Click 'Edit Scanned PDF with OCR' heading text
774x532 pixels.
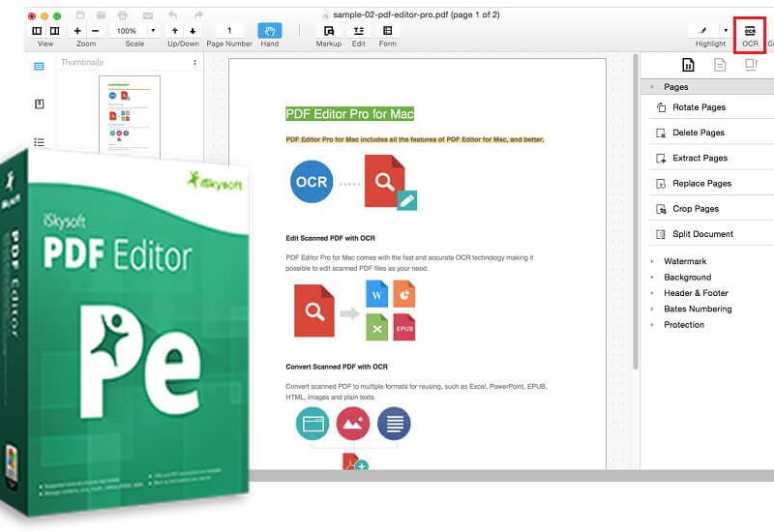(x=330, y=238)
